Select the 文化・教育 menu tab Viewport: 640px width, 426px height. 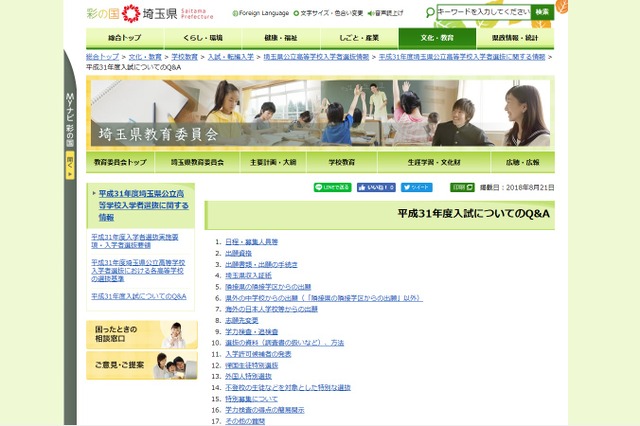(437, 38)
